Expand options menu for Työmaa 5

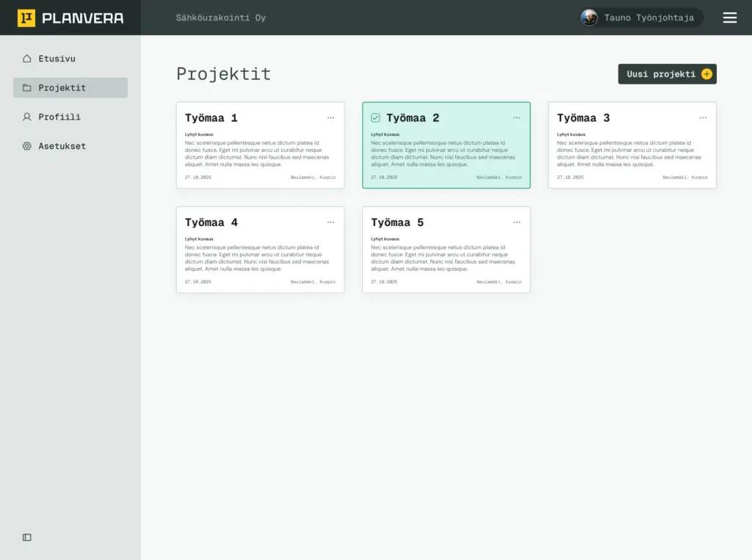click(x=517, y=222)
